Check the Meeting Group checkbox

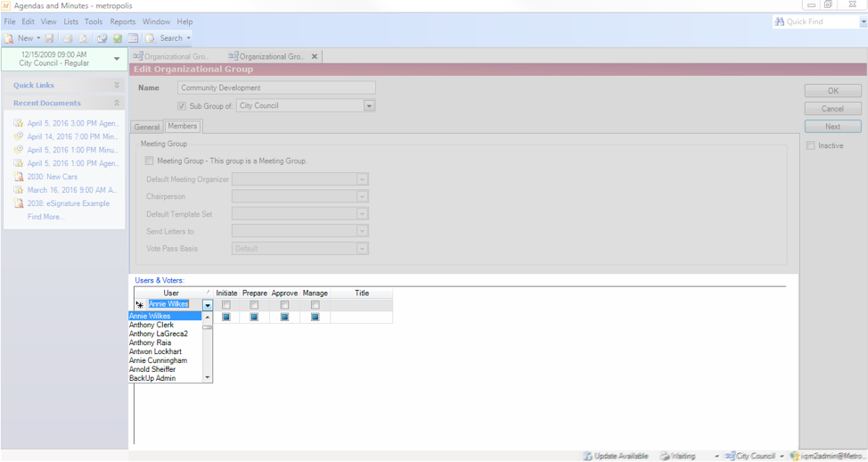[x=149, y=161]
